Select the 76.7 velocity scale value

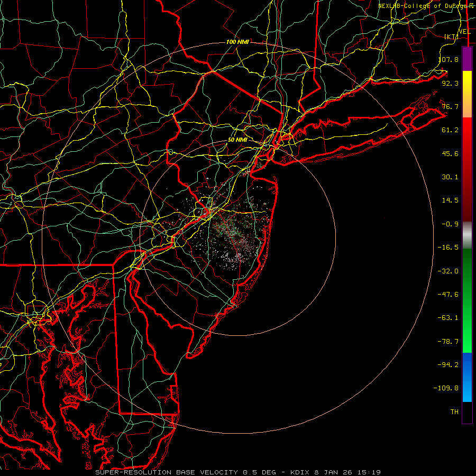(x=450, y=106)
